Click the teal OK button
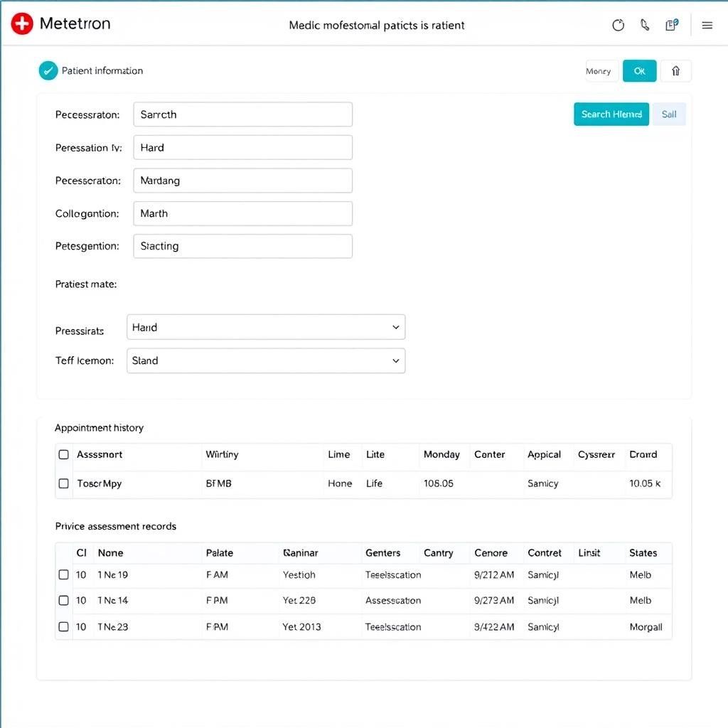The height and width of the screenshot is (728, 728). [x=639, y=71]
